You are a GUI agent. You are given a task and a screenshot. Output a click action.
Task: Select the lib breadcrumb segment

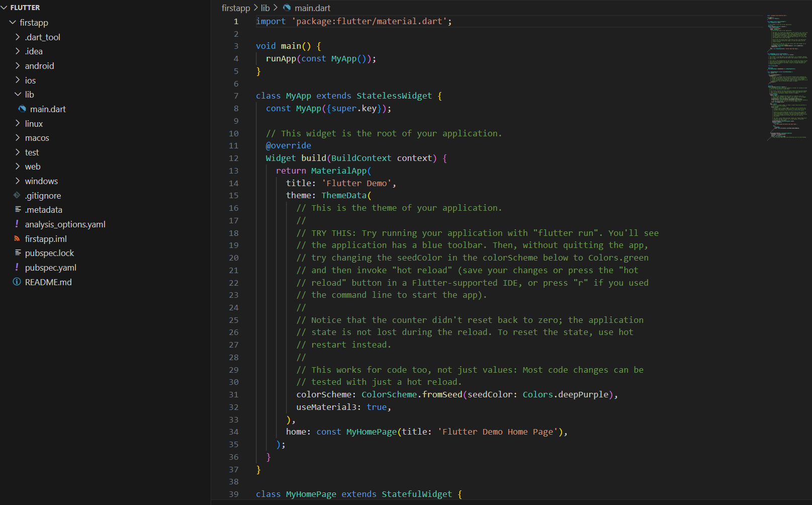pos(265,8)
